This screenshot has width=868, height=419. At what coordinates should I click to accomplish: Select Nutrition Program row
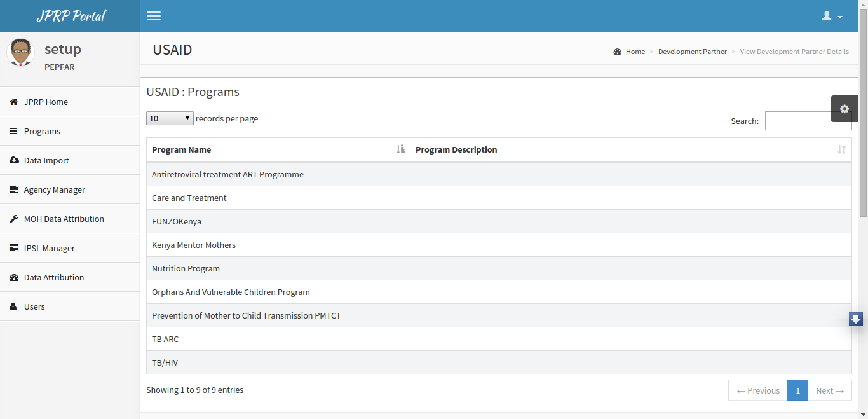point(499,268)
